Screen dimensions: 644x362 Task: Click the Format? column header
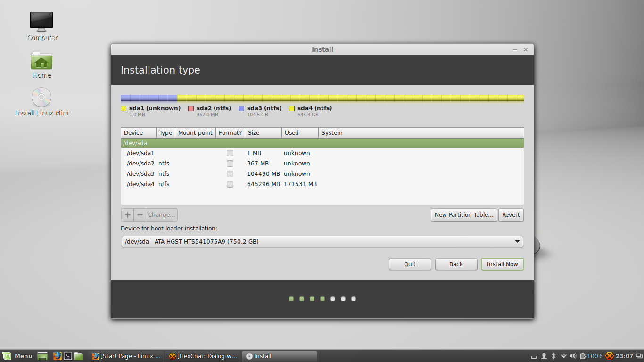230,133
